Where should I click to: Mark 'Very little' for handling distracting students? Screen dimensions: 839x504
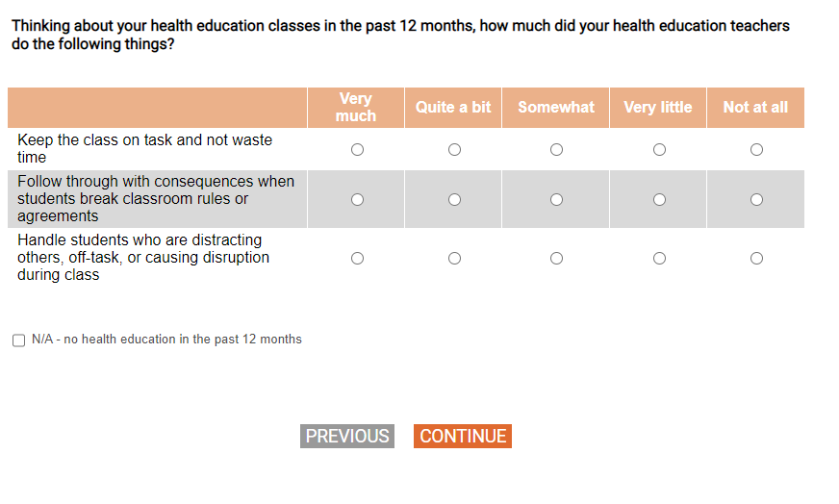[659, 259]
